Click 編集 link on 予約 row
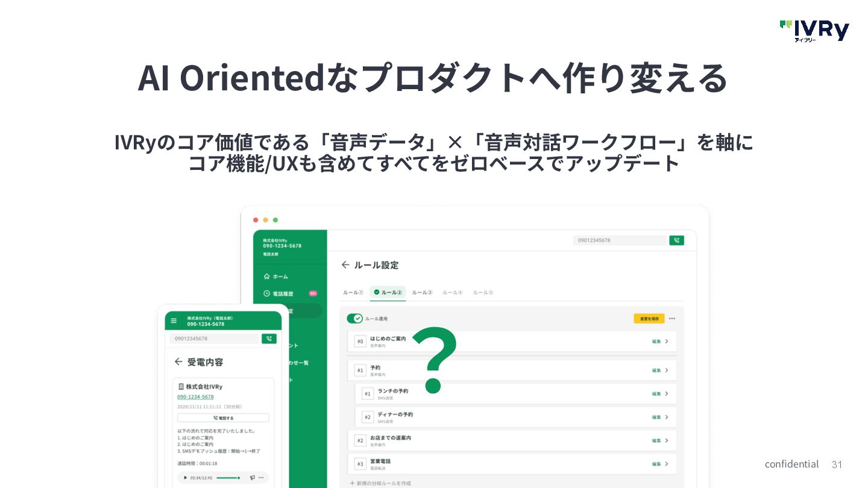The image size is (868, 488). (x=656, y=371)
